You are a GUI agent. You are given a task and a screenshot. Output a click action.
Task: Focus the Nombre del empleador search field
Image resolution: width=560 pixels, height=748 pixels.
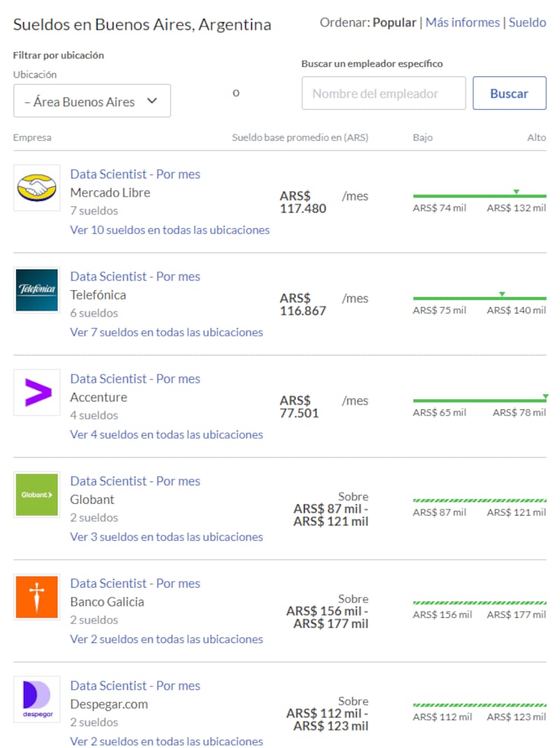tap(384, 94)
